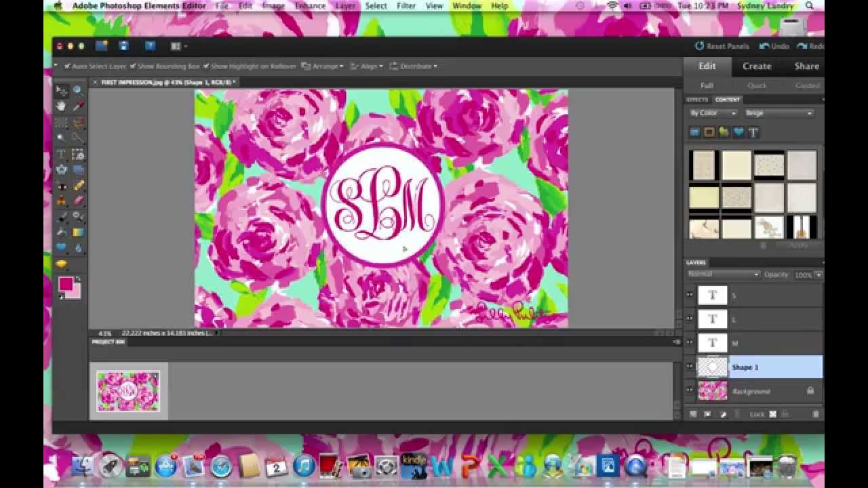868x488 pixels.
Task: Hide the Shape 1 layer
Action: coord(690,367)
